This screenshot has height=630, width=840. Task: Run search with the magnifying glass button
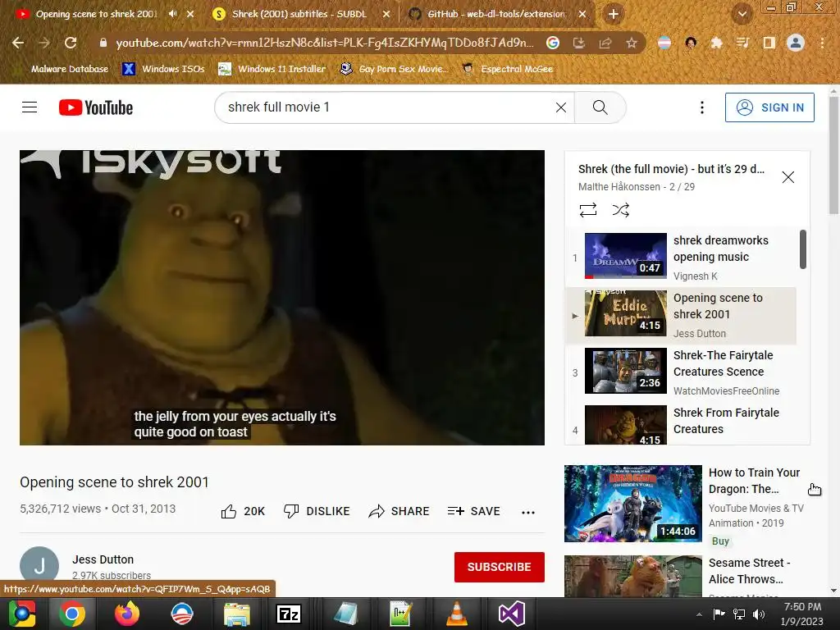click(x=600, y=107)
